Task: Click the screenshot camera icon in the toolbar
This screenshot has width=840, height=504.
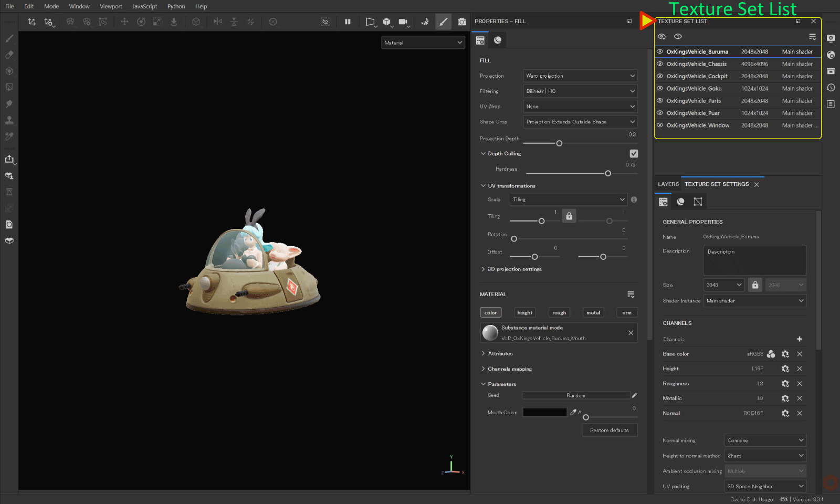Action: coord(462,22)
